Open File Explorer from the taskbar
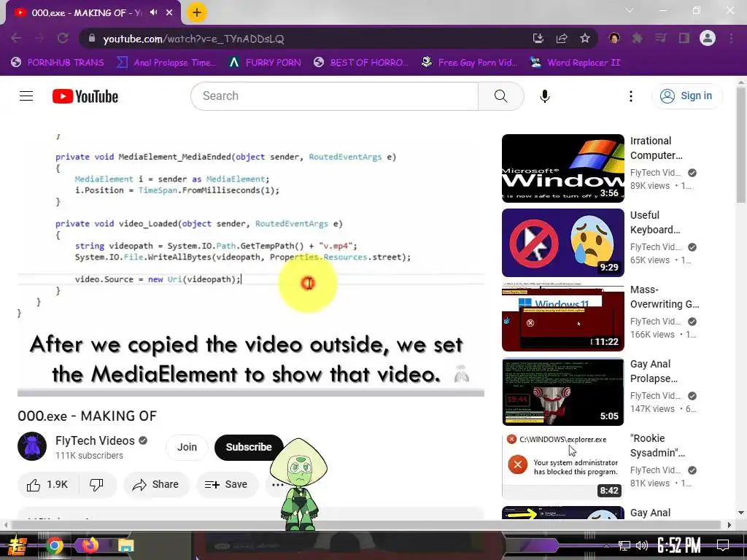Image resolution: width=747 pixels, height=560 pixels. (125, 545)
